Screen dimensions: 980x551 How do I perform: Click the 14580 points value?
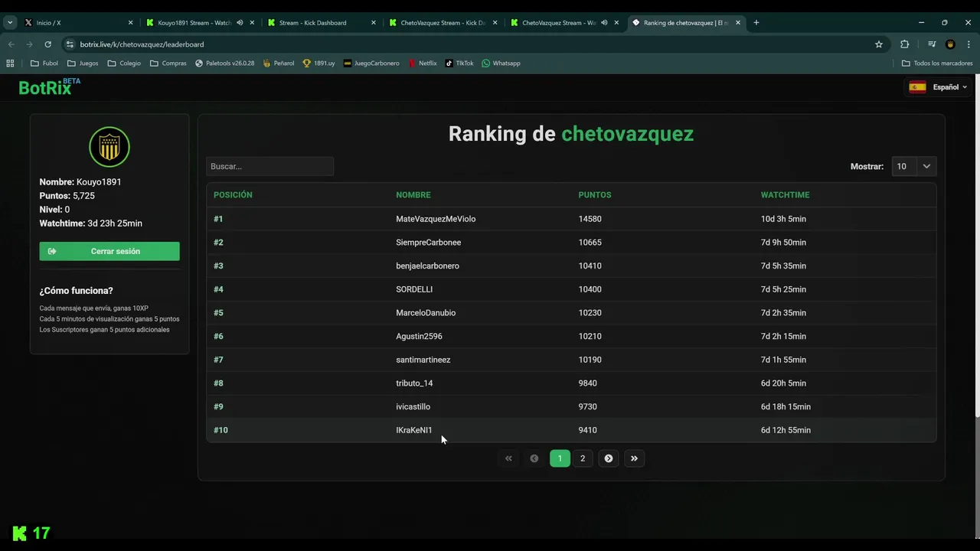point(590,219)
